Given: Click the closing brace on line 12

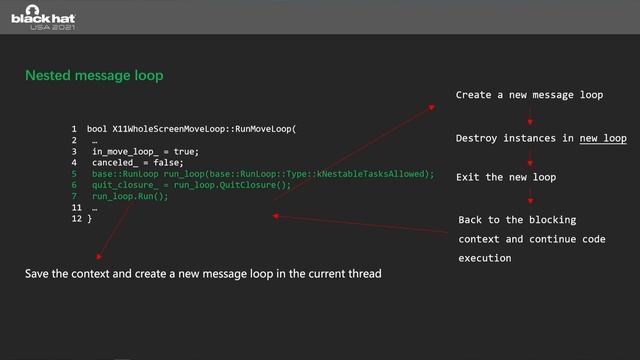Looking at the screenshot, I should click(89, 219).
